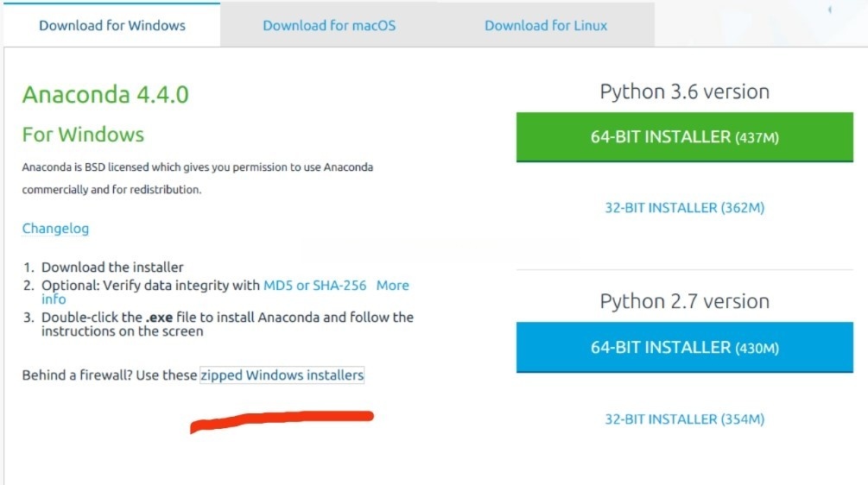Open the Changelog link
This screenshot has width=868, height=485.
point(55,229)
